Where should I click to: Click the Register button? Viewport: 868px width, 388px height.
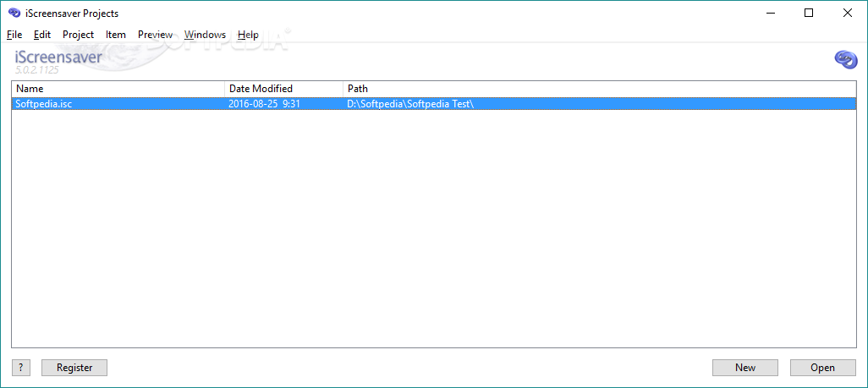(x=74, y=368)
